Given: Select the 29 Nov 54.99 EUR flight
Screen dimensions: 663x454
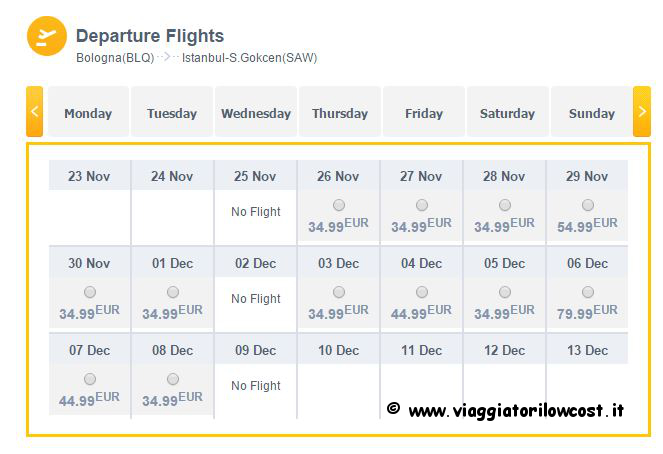Looking at the screenshot, I should pos(588,205).
